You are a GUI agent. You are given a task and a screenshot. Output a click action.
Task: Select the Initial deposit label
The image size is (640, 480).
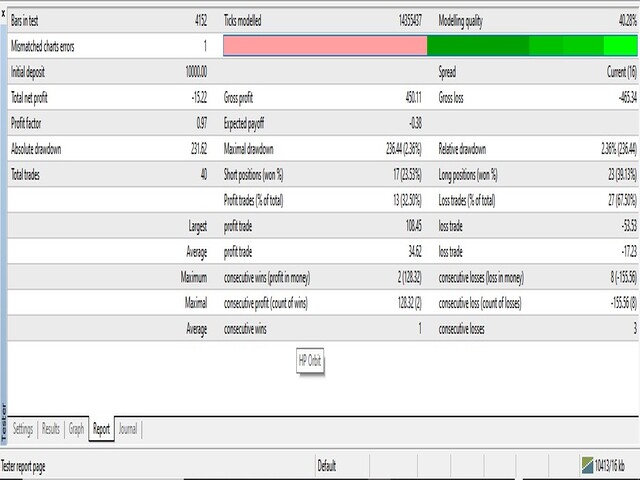pyautogui.click(x=28, y=72)
